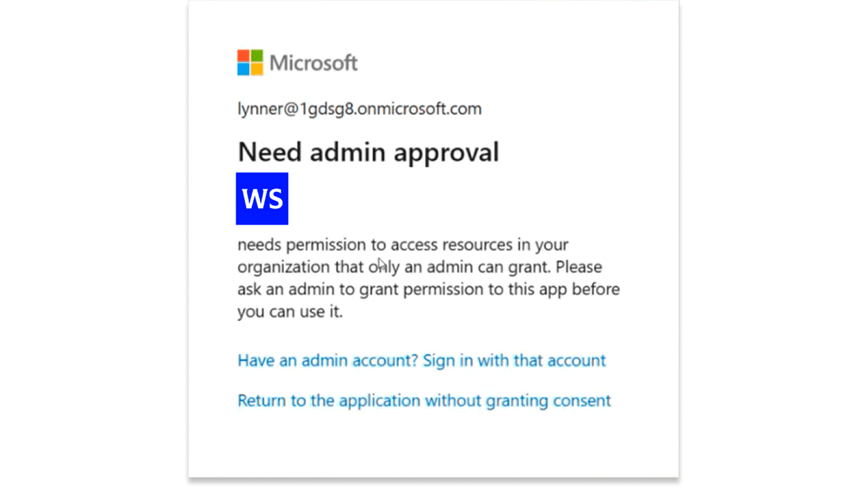
Task: Click the green square in Microsoft logo
Action: point(257,56)
